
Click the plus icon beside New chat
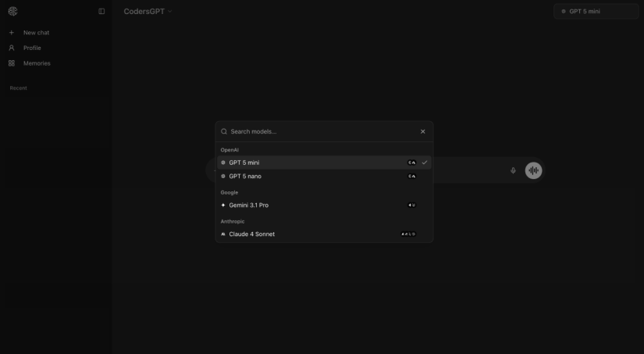pyautogui.click(x=12, y=33)
